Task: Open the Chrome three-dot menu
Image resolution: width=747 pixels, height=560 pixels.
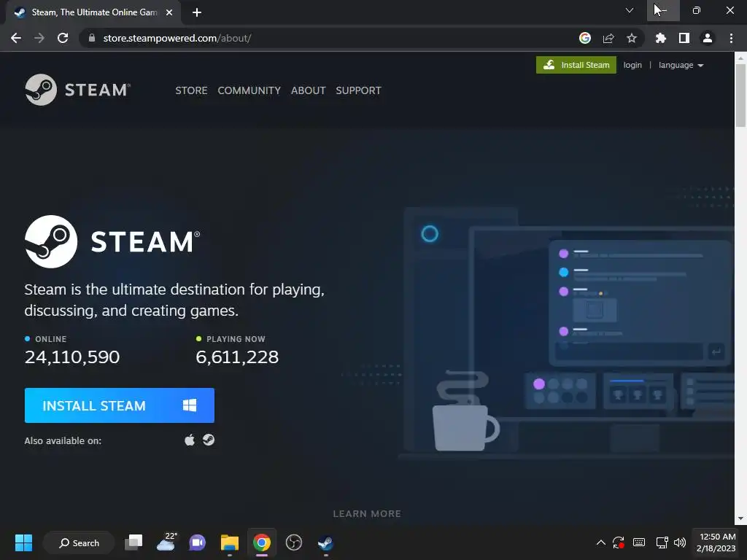Action: [731, 38]
